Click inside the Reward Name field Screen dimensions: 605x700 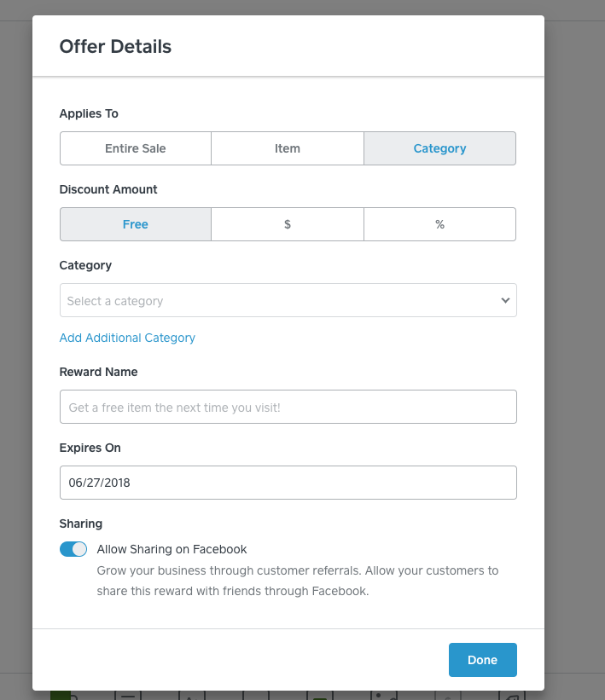click(288, 407)
